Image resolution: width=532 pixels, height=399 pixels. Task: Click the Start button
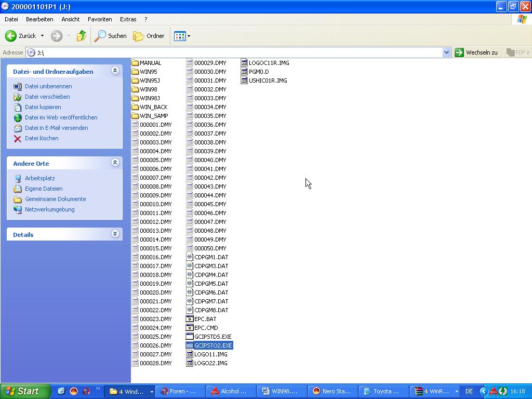click(x=25, y=391)
